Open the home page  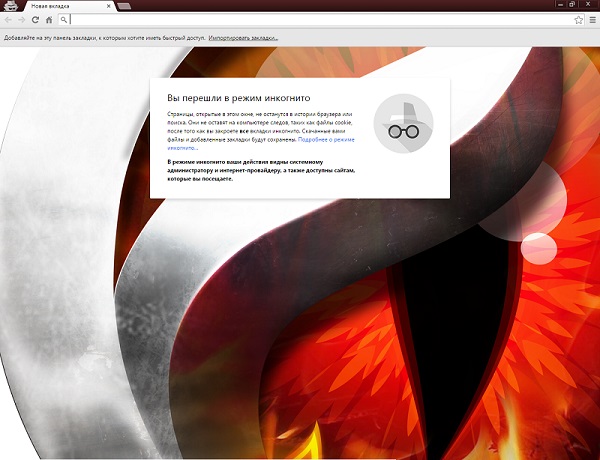(x=49, y=20)
